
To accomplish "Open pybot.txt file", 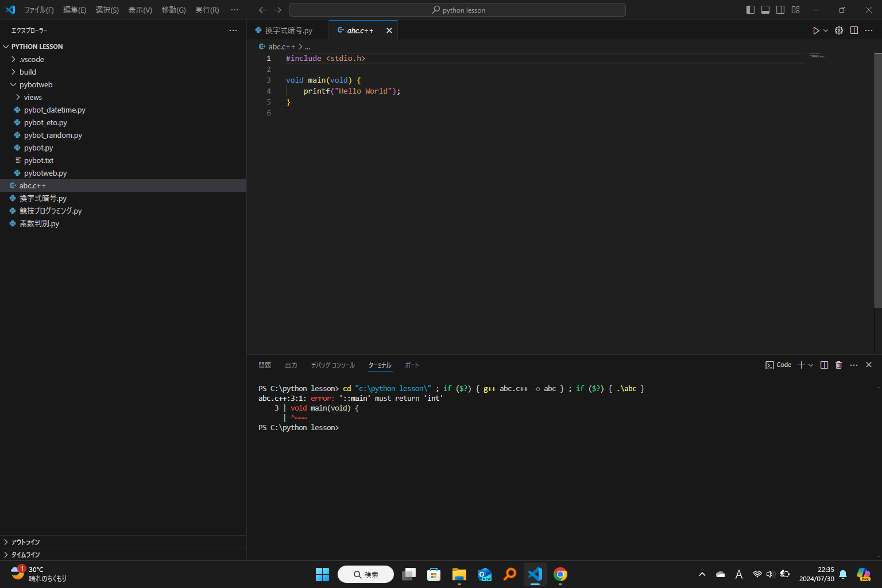I will pos(123,160).
